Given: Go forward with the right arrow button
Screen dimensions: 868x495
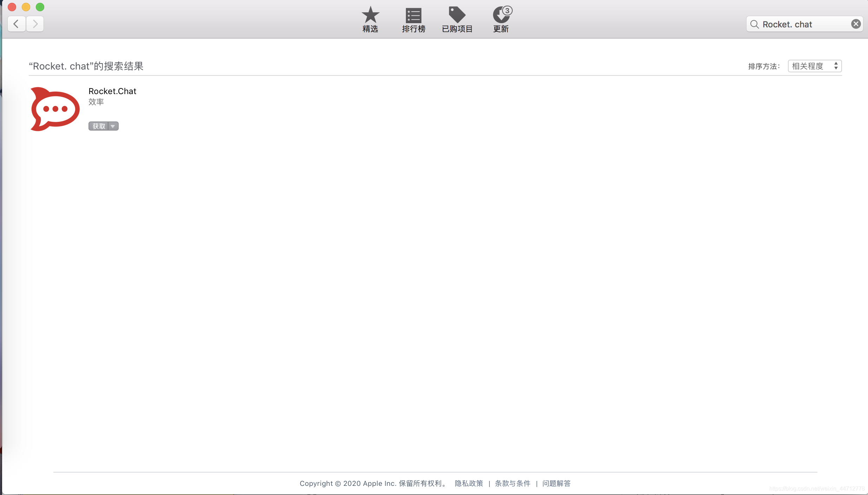Looking at the screenshot, I should [35, 24].
